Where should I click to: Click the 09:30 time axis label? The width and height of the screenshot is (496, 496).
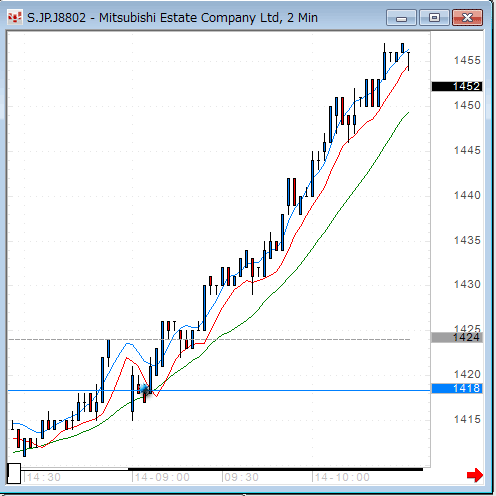241,477
